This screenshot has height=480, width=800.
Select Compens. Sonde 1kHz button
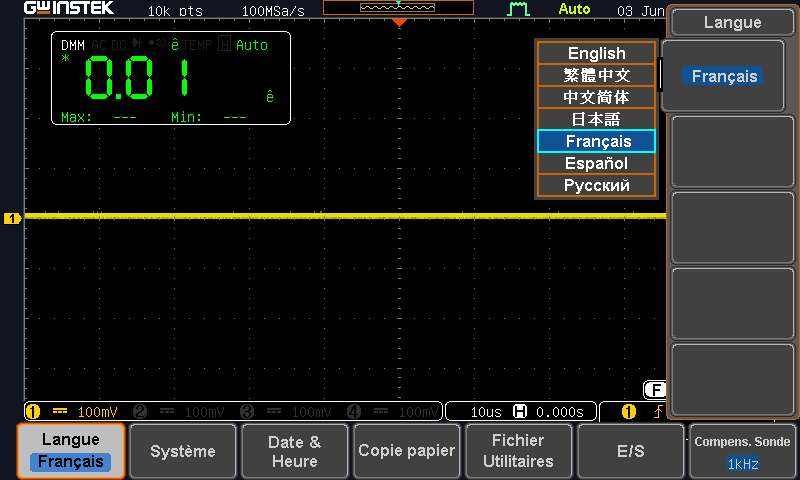tap(742, 451)
